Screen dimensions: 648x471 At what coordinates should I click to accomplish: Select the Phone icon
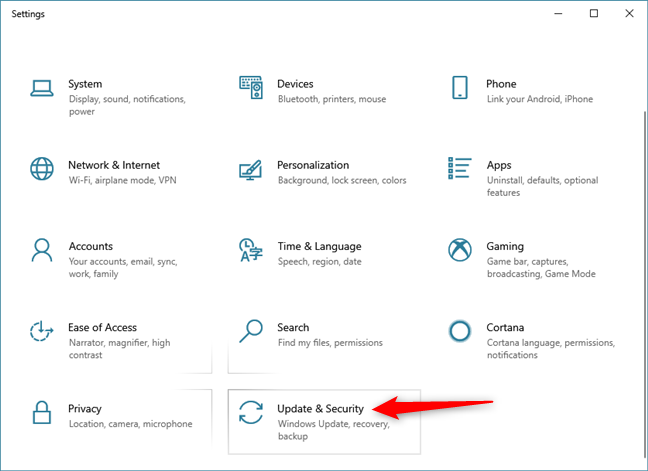click(459, 87)
